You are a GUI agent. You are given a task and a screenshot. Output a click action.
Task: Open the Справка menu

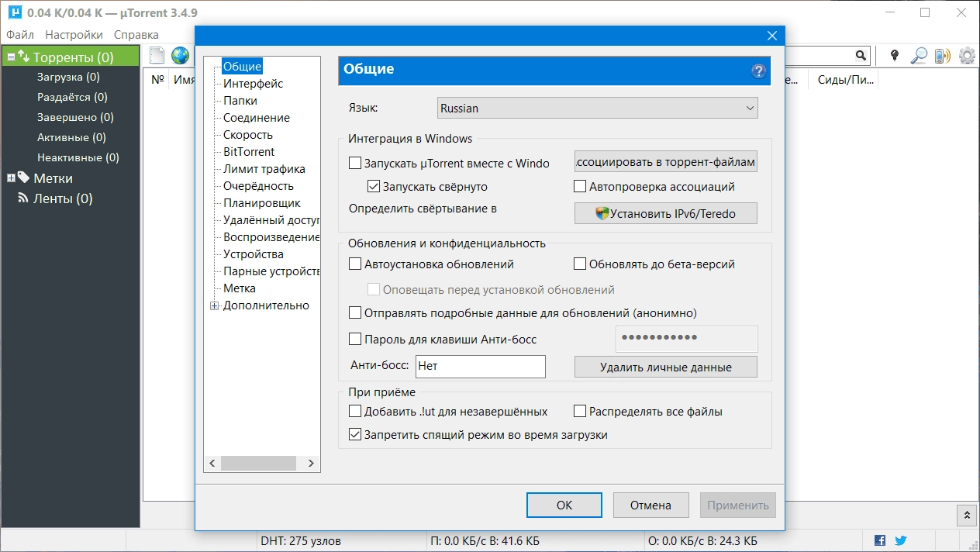coord(136,35)
